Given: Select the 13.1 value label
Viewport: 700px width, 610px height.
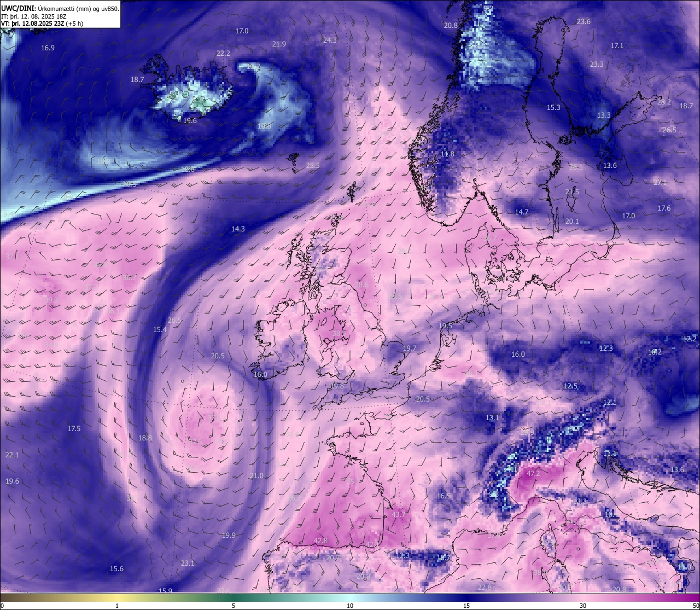Looking at the screenshot, I should [492, 418].
